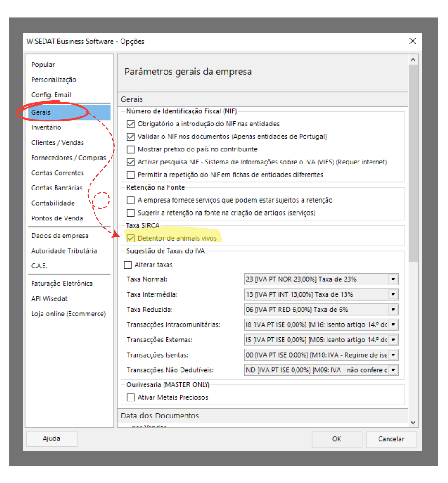This screenshot has width=448, height=483.
Task: Open the Taxa Reduzida dropdown arrow
Action: tap(393, 310)
